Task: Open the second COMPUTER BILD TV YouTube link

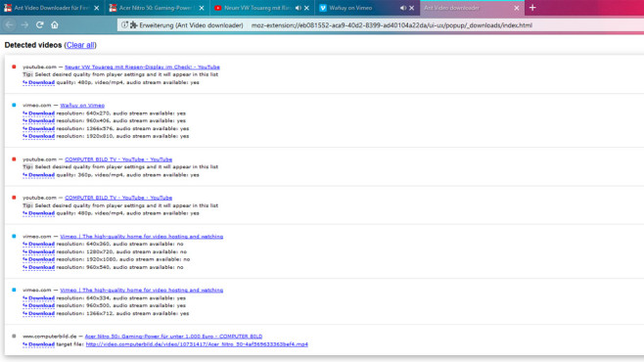Action: [x=118, y=198]
